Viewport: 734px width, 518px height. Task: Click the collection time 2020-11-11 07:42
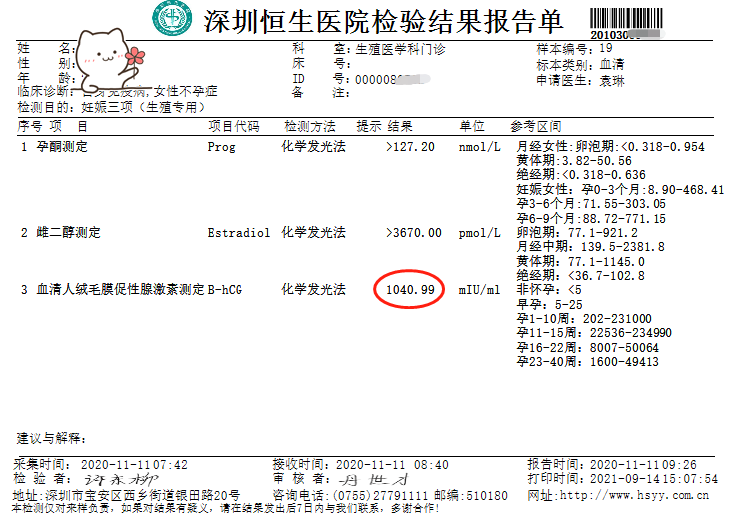[x=134, y=465]
